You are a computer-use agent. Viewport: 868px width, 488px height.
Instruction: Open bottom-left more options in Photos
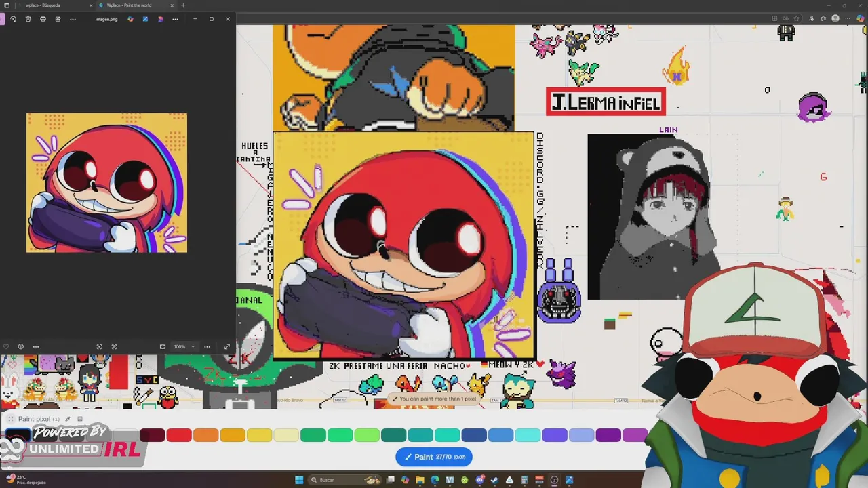[x=35, y=346]
